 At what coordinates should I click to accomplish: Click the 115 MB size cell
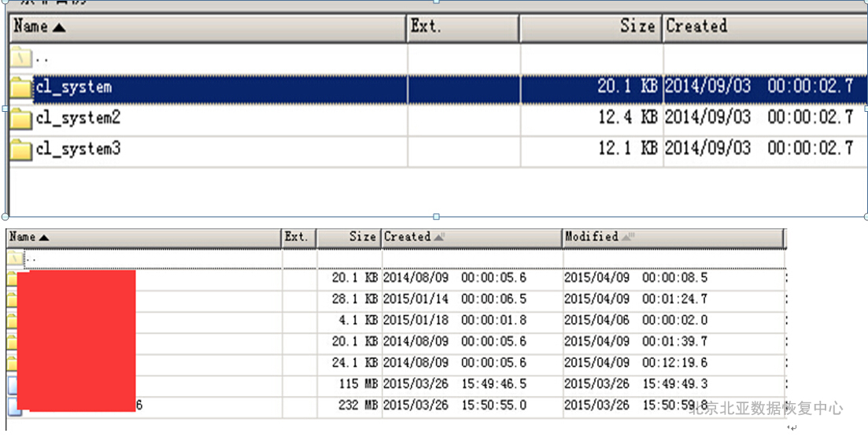point(358,383)
